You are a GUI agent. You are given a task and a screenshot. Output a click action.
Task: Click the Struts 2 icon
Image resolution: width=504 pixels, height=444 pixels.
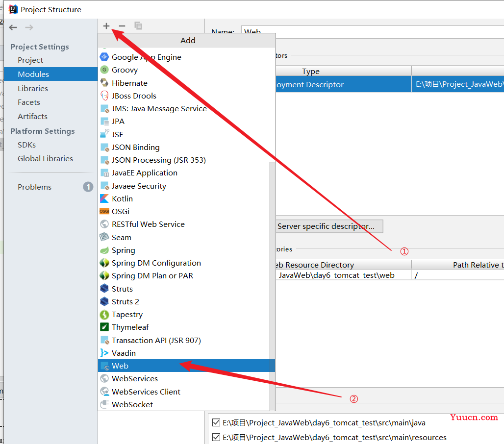[x=104, y=301]
